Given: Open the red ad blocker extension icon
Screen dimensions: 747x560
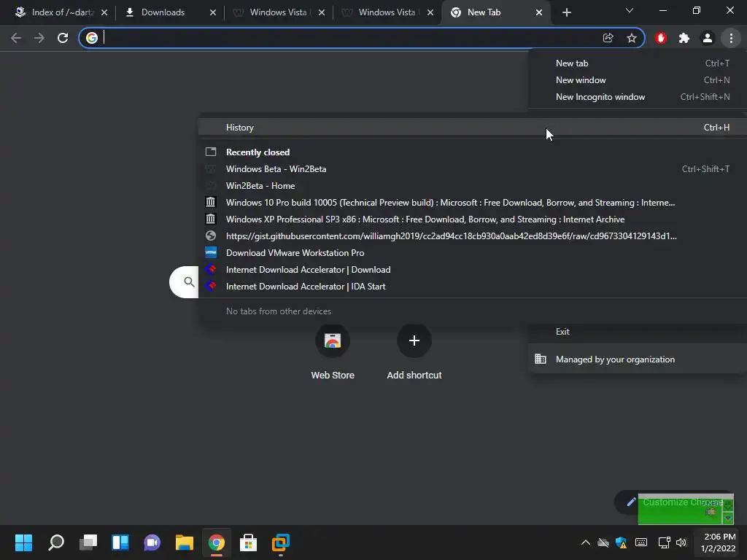Looking at the screenshot, I should pos(661,38).
